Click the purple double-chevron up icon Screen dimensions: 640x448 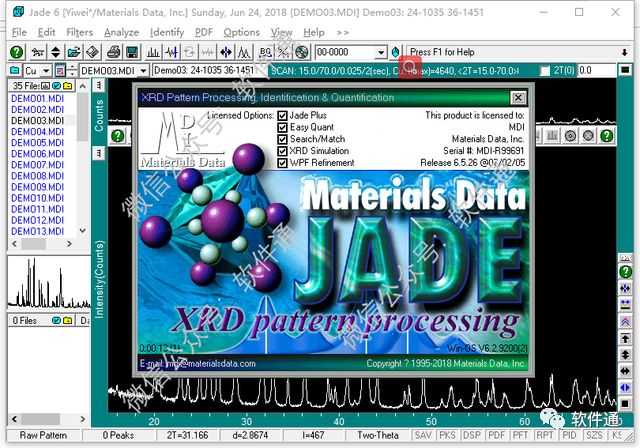click(625, 322)
